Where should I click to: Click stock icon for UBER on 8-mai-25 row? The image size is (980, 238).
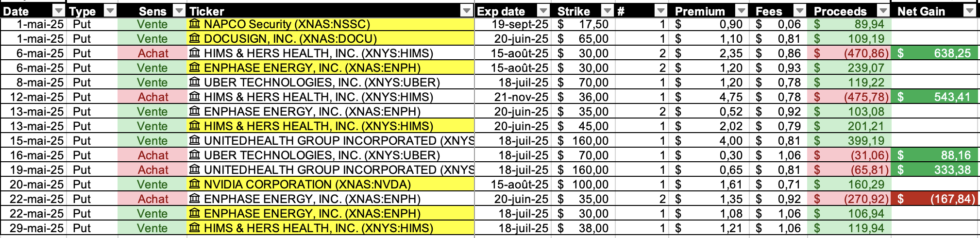coord(194,82)
